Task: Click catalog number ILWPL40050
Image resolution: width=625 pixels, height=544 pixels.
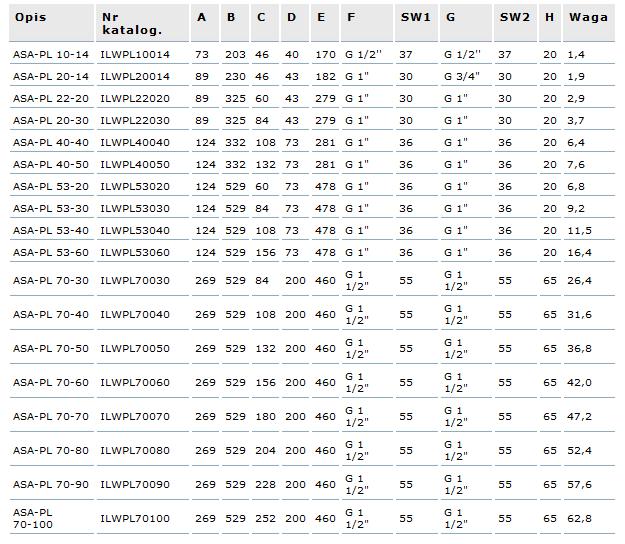Action: 135,164
